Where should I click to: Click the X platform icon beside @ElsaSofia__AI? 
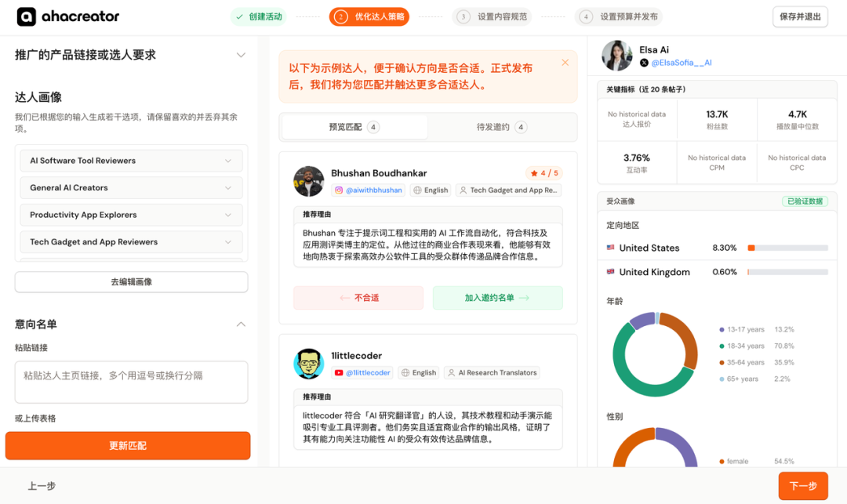[644, 63]
